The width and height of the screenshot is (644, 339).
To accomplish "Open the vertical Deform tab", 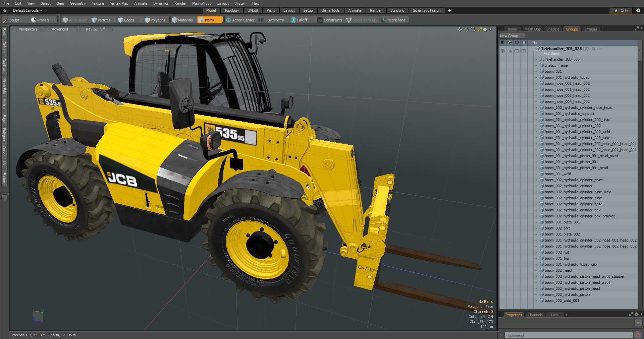I will click(x=4, y=48).
